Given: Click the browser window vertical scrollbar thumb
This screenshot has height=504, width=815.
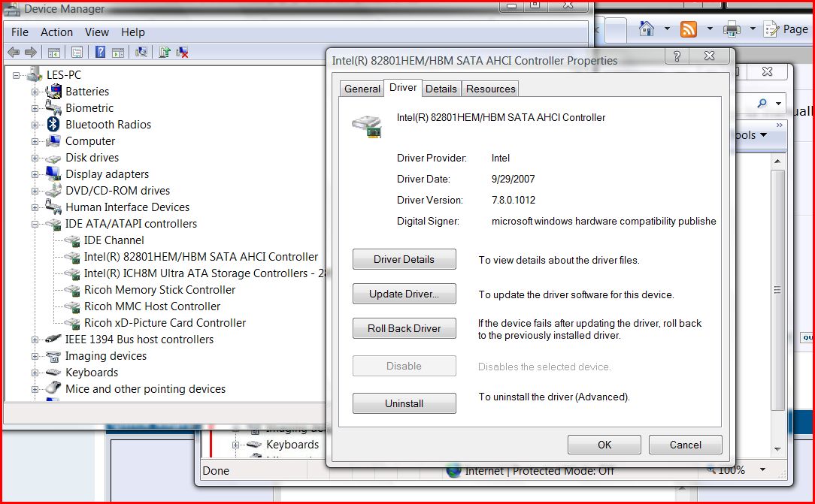Looking at the screenshot, I should pyautogui.click(x=777, y=290).
